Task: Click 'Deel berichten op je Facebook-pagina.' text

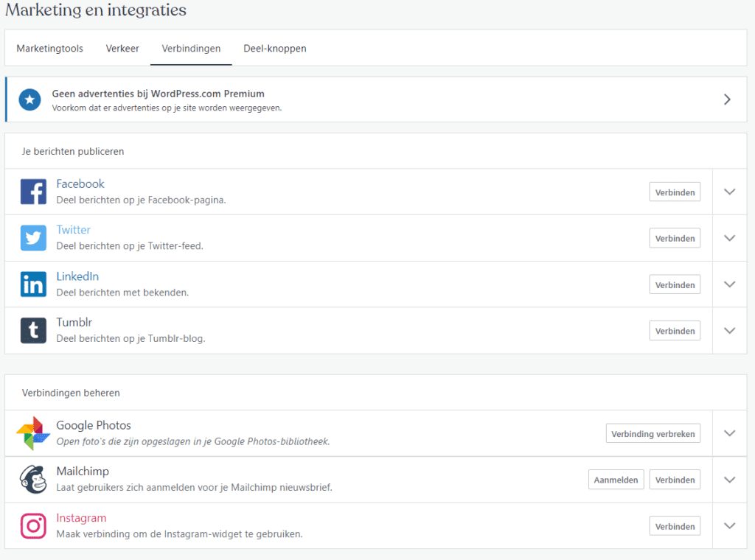Action: click(x=141, y=200)
